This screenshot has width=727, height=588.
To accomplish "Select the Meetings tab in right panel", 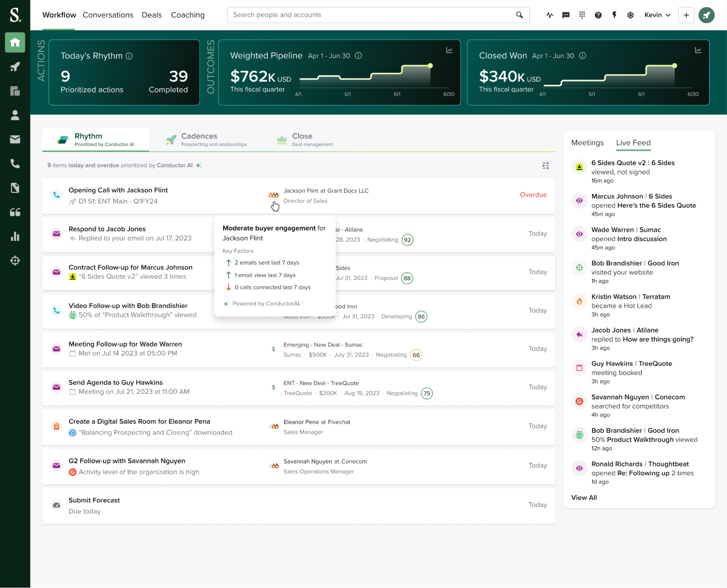I will (x=587, y=142).
